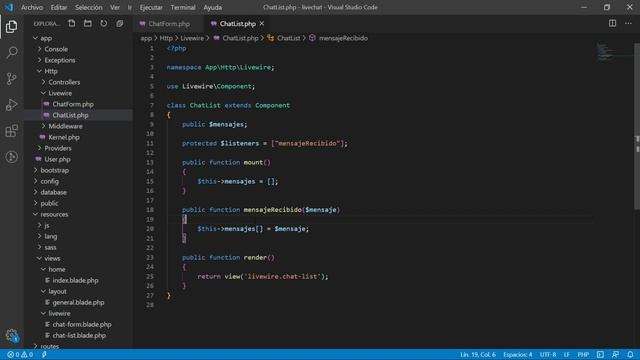Open ChatForm.php in the explorer tree

(x=73, y=104)
